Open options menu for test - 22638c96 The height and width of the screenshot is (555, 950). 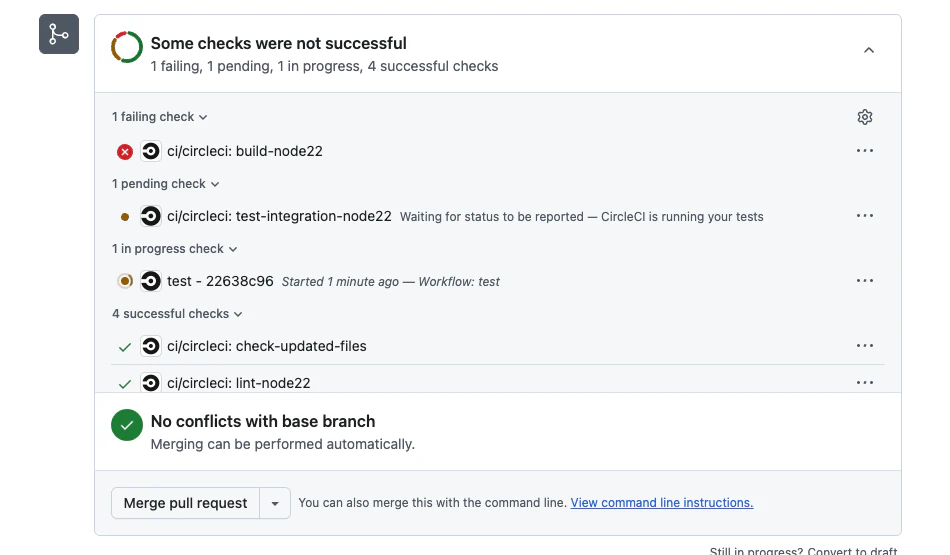(865, 281)
